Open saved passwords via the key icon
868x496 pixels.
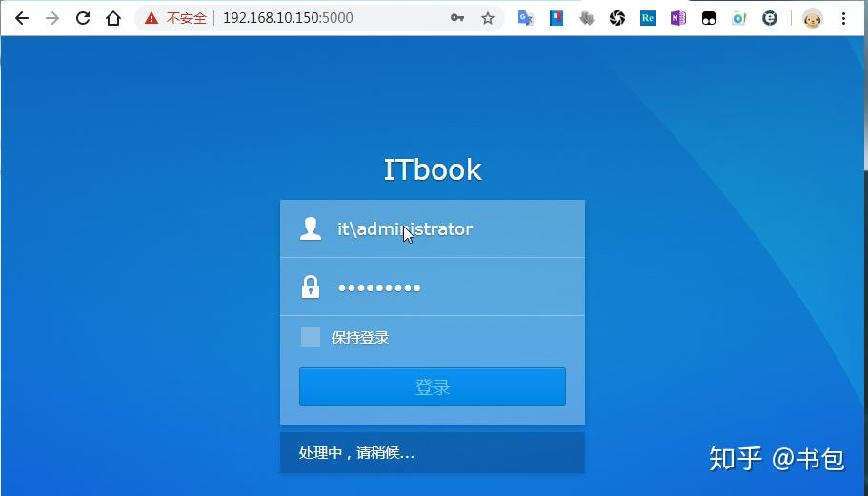(457, 18)
